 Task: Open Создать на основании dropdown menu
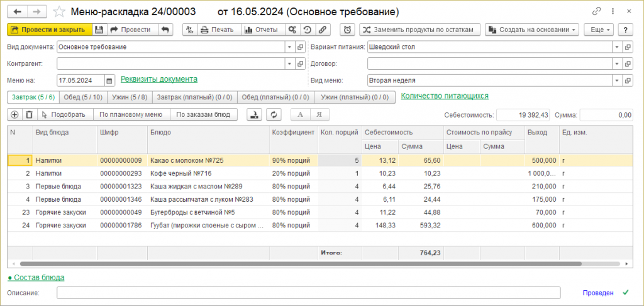pyautogui.click(x=532, y=30)
